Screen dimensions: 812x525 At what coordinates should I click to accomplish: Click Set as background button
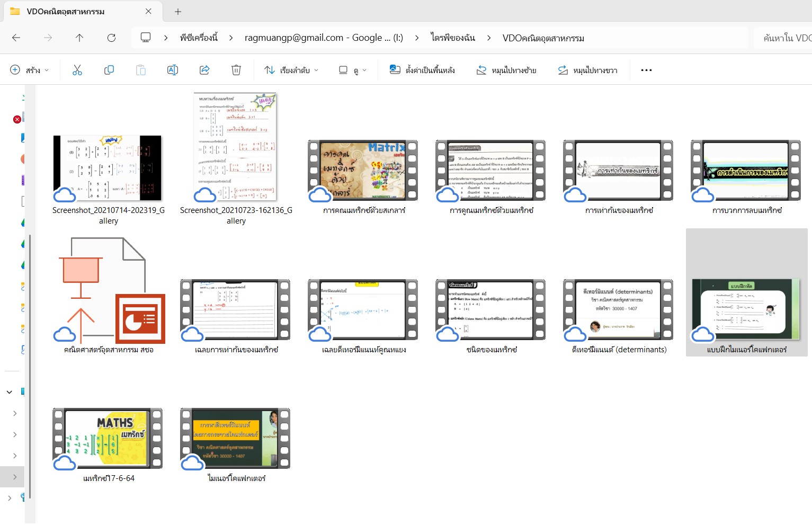[x=422, y=70]
